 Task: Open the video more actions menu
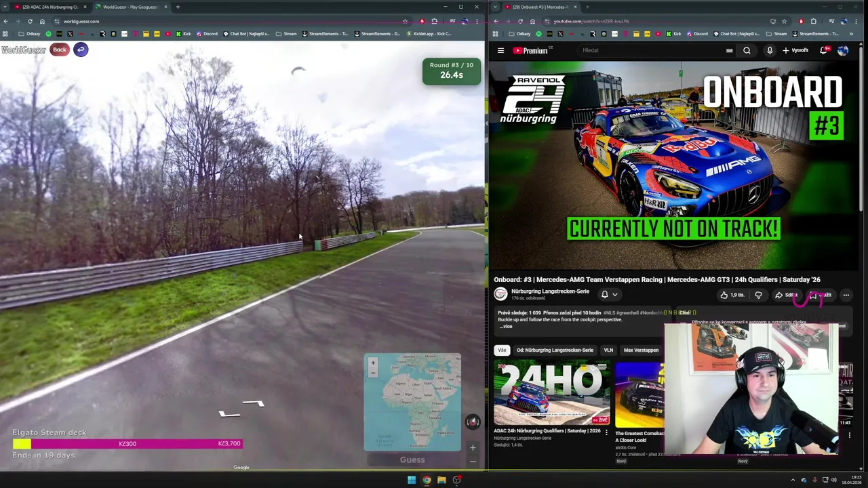[846, 295]
